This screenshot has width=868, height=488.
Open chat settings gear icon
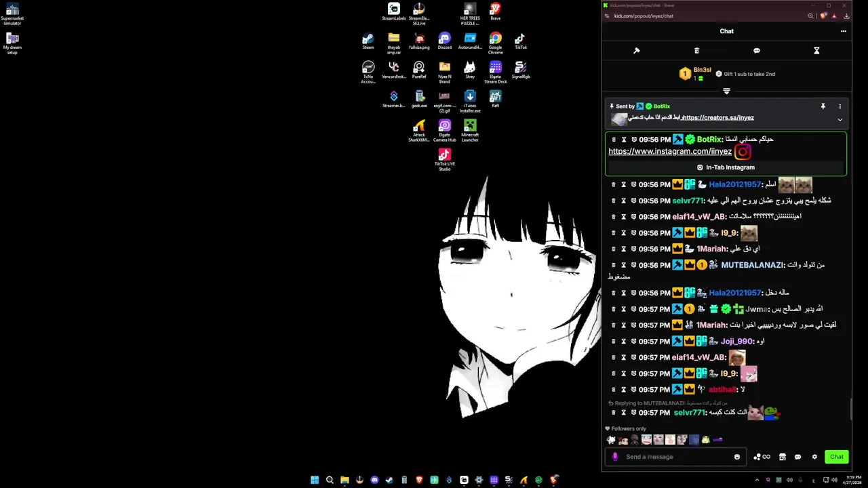click(x=814, y=457)
